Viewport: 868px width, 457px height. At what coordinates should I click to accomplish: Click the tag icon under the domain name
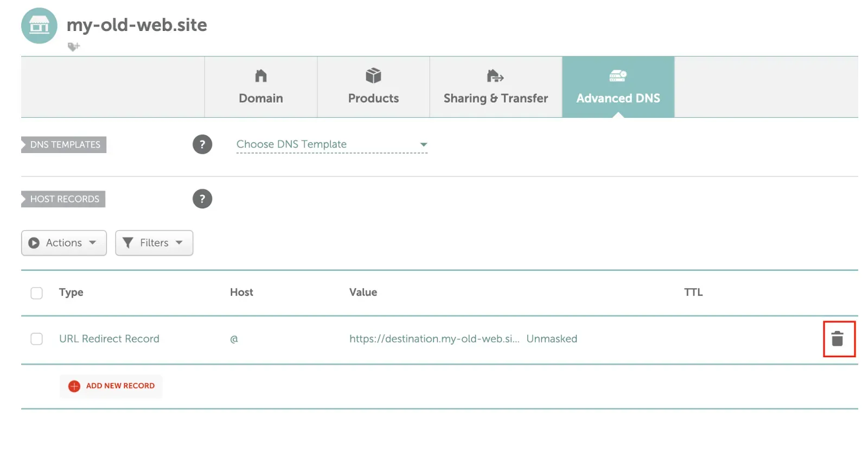tap(73, 47)
